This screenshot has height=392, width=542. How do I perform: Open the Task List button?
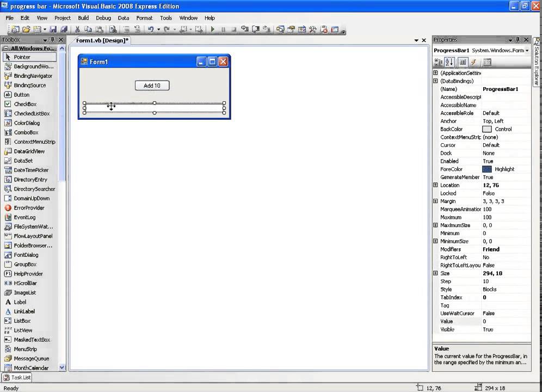click(17, 377)
